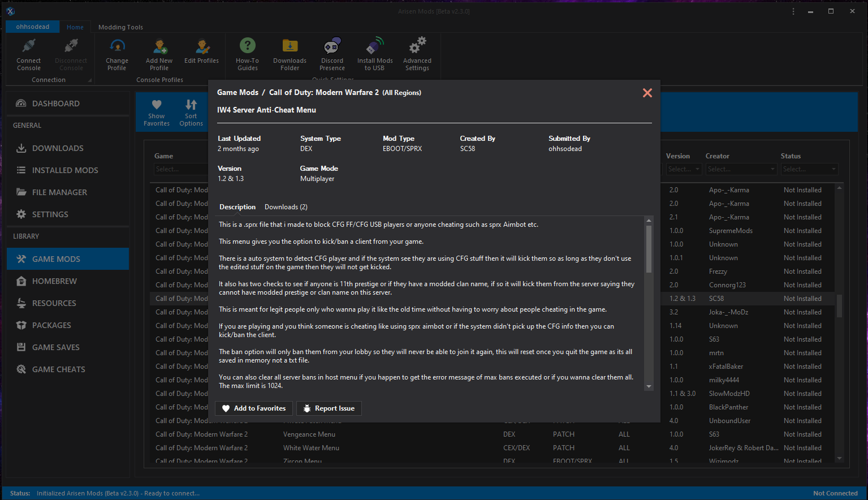Expand the Status filter dropdown
Viewport: 868px width, 500px height.
(x=834, y=169)
